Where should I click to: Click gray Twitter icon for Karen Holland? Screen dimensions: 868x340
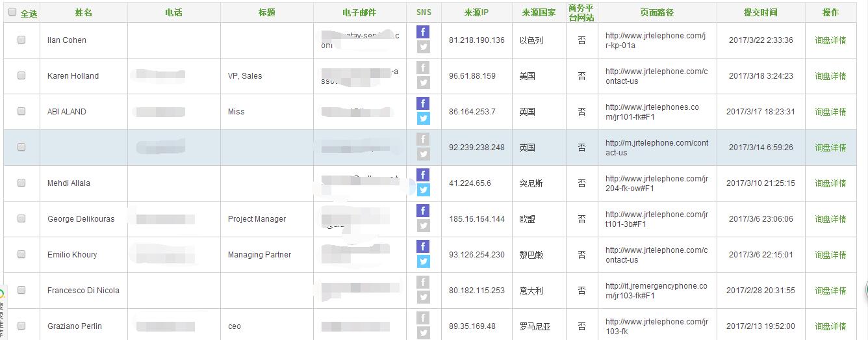(423, 83)
